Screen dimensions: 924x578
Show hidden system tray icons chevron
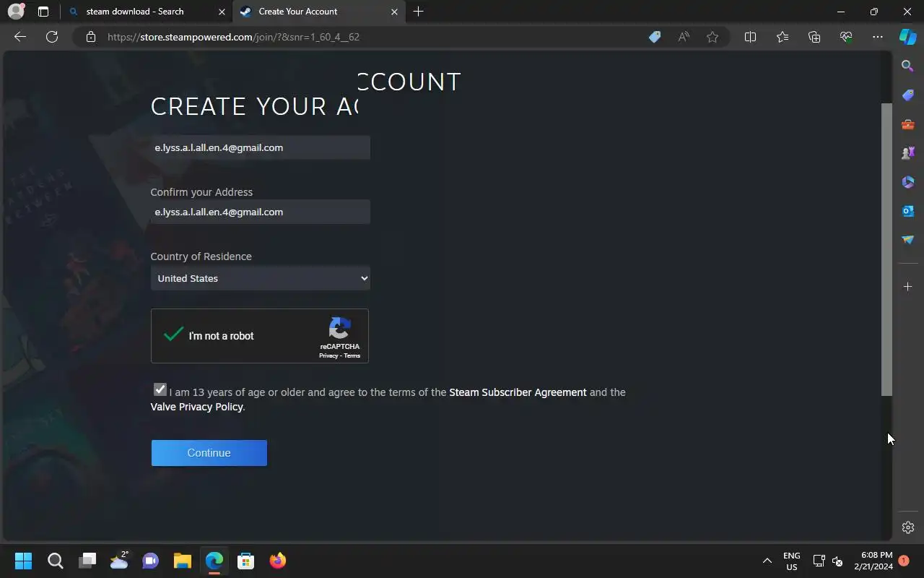[767, 561]
